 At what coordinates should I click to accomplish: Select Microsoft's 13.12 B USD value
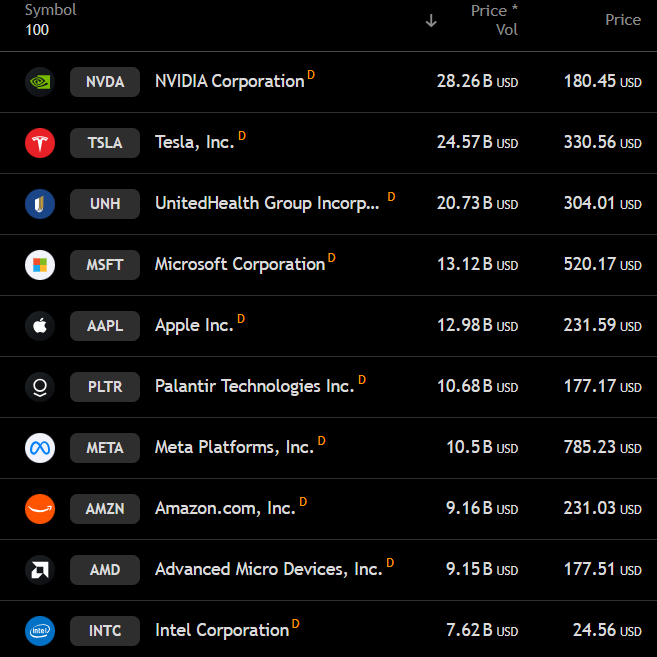[x=477, y=264]
